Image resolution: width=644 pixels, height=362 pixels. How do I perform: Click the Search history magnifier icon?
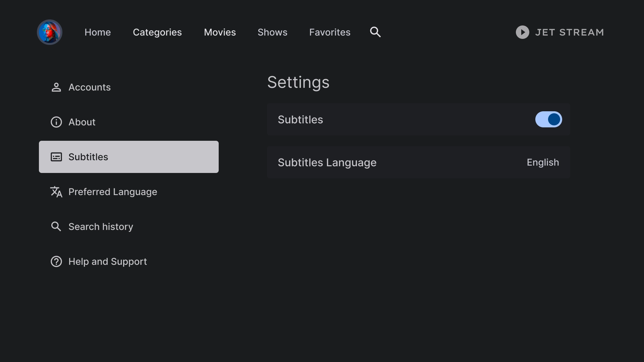pyautogui.click(x=56, y=226)
